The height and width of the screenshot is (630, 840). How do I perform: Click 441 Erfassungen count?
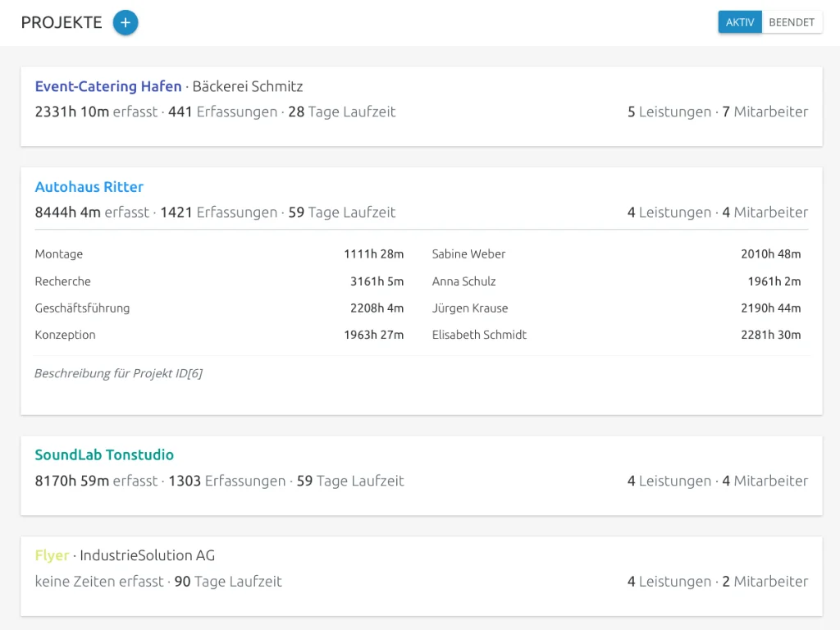coord(223,112)
